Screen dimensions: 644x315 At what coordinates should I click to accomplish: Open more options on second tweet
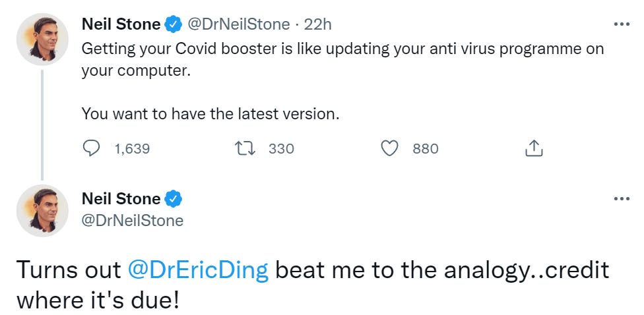pos(622,198)
